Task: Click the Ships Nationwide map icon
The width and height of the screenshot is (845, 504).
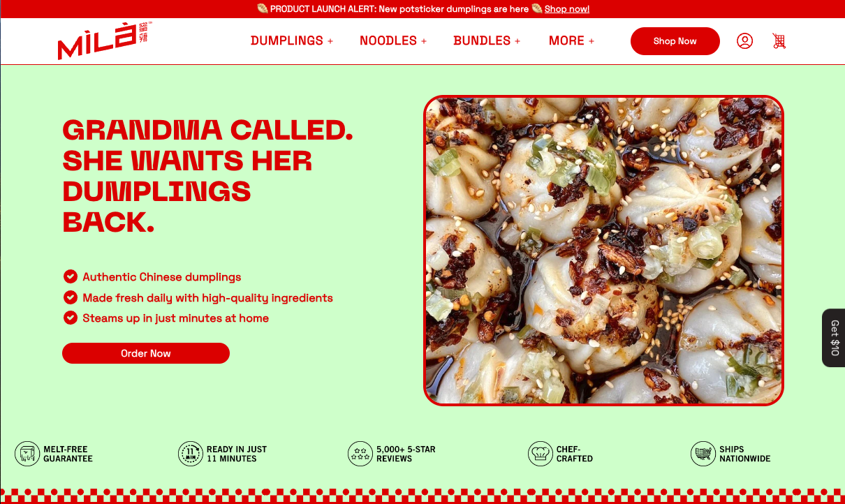Action: point(703,454)
